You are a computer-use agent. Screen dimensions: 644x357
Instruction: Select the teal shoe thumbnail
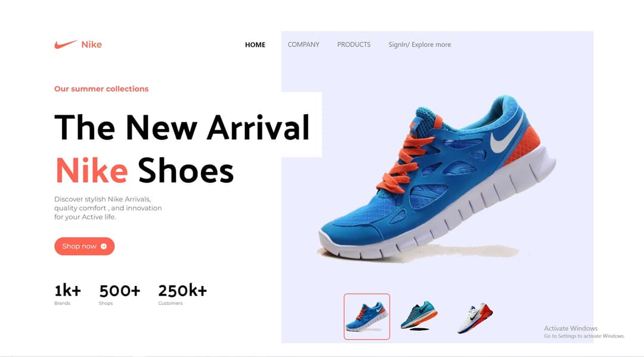coord(419,316)
